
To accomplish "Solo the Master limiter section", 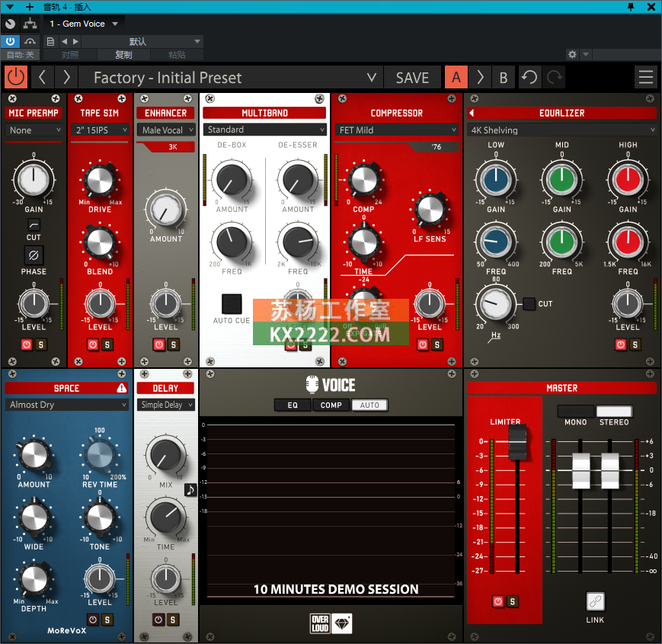I will click(x=512, y=601).
